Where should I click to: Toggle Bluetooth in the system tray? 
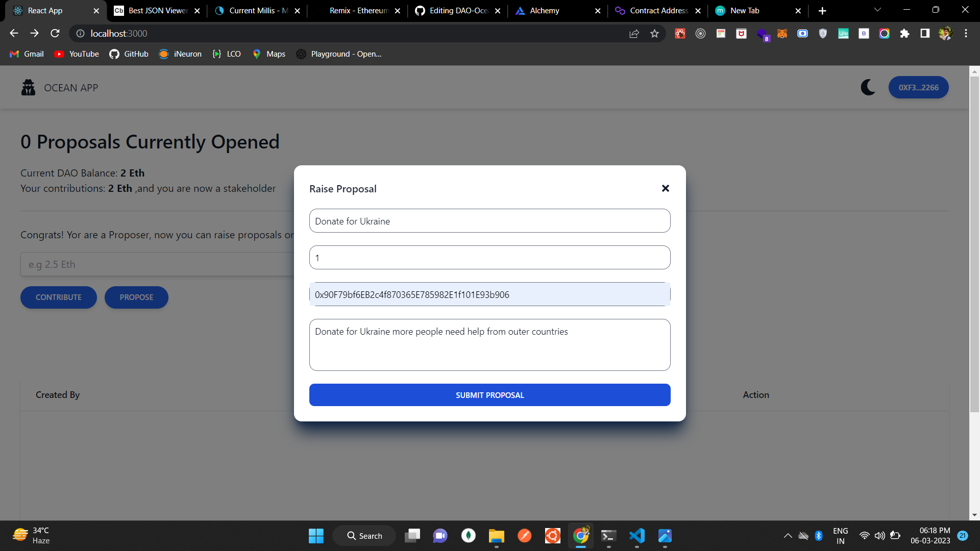point(819,536)
